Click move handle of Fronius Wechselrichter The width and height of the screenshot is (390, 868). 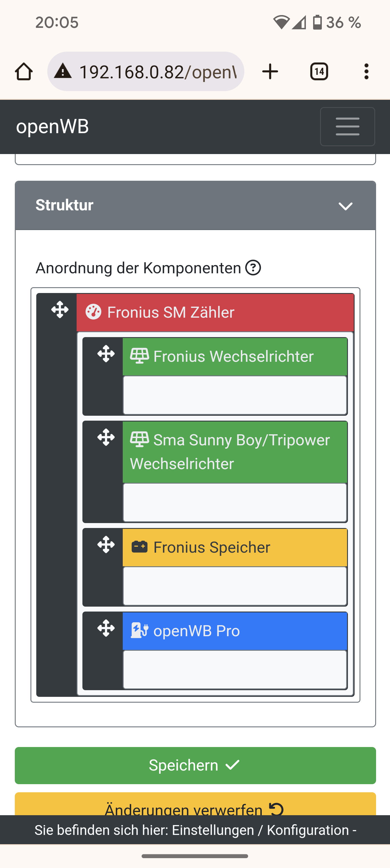(x=106, y=354)
